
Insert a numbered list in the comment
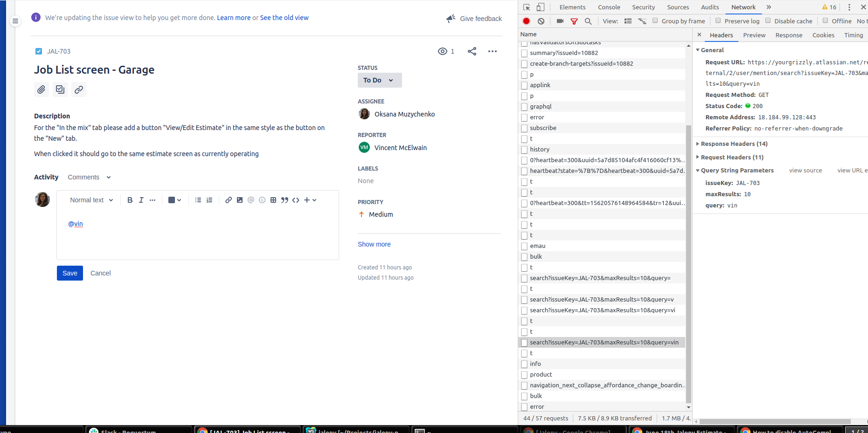click(209, 200)
